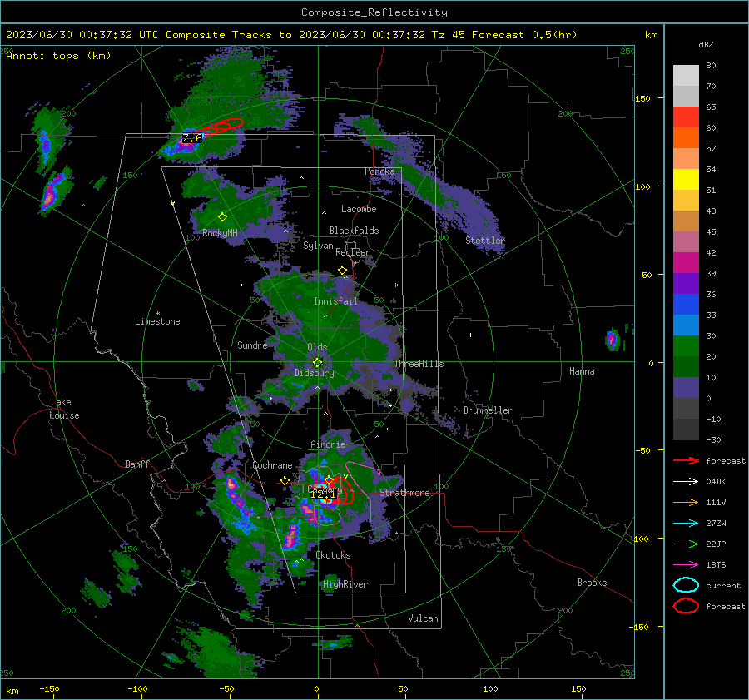Click the Ponoka city label

click(379, 171)
